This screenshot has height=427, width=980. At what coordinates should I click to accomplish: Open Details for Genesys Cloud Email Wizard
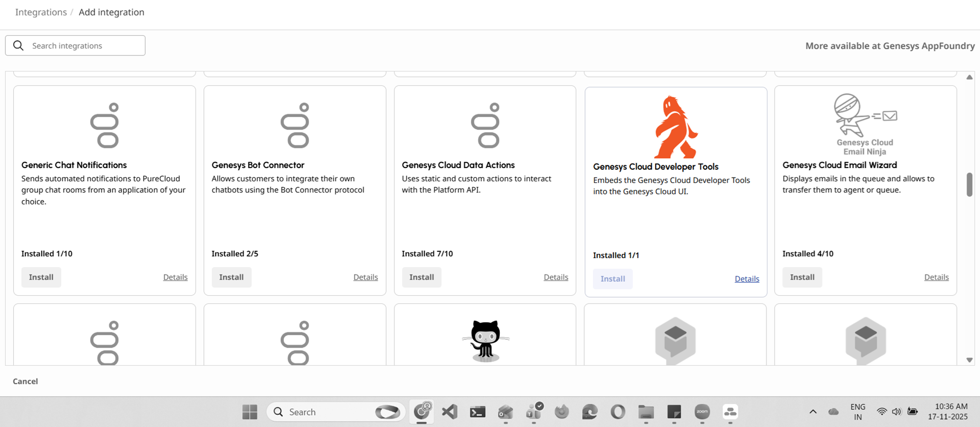click(x=936, y=277)
